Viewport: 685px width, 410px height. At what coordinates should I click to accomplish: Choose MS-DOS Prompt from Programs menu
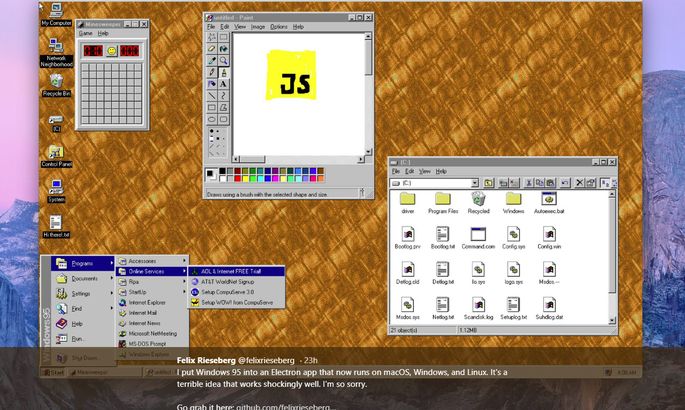point(152,344)
